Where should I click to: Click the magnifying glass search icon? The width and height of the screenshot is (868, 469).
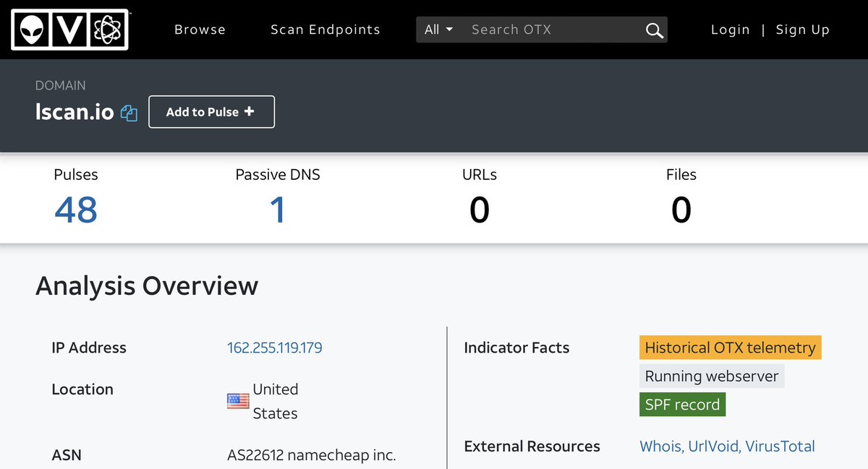[x=654, y=30]
